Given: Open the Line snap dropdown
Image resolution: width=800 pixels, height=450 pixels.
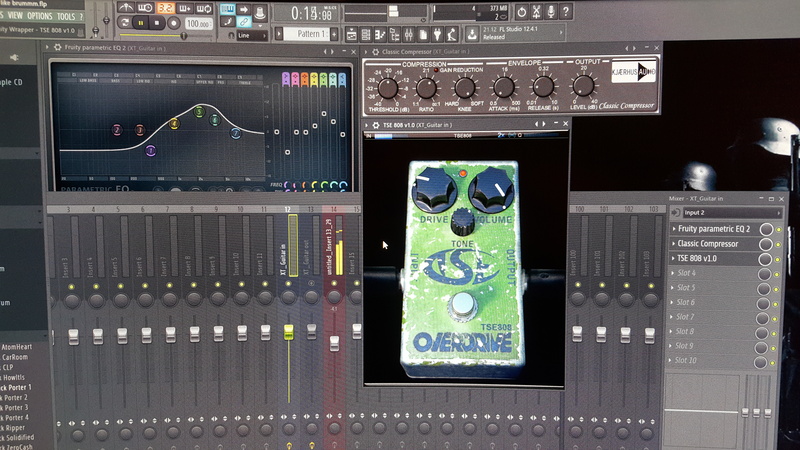Looking at the screenshot, I should tap(252, 36).
